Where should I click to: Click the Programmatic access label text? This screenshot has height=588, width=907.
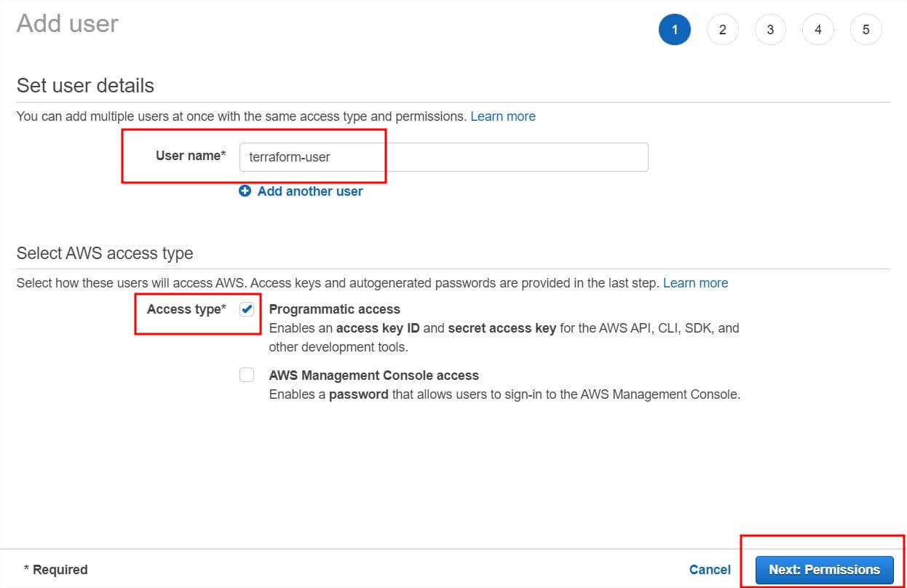point(334,309)
